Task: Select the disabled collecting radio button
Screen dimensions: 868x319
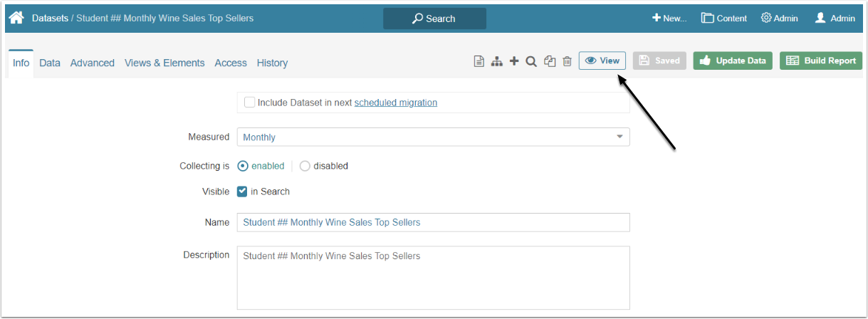Action: coord(305,166)
